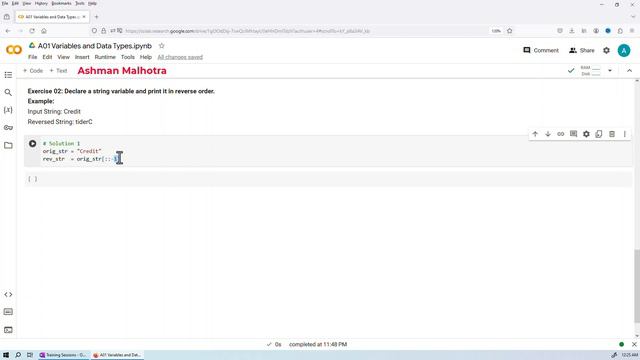Open the Insert menu
This screenshot has height=360, width=640.
[82, 57]
